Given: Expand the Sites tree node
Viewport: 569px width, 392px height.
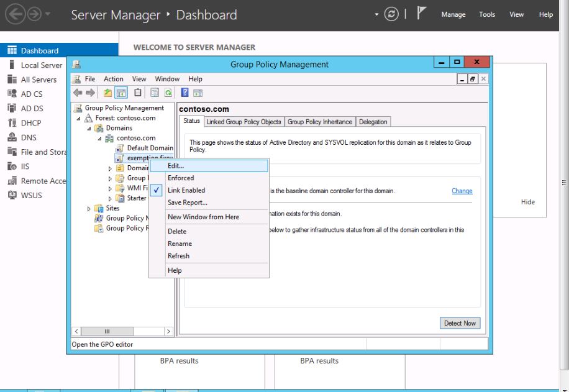Looking at the screenshot, I should tap(89, 209).
